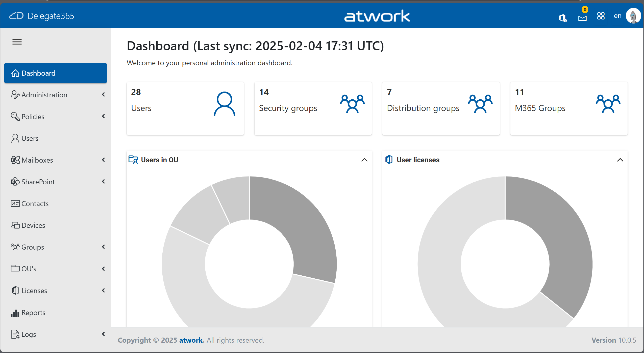Click the Mailboxes Exchange icon

(15, 160)
